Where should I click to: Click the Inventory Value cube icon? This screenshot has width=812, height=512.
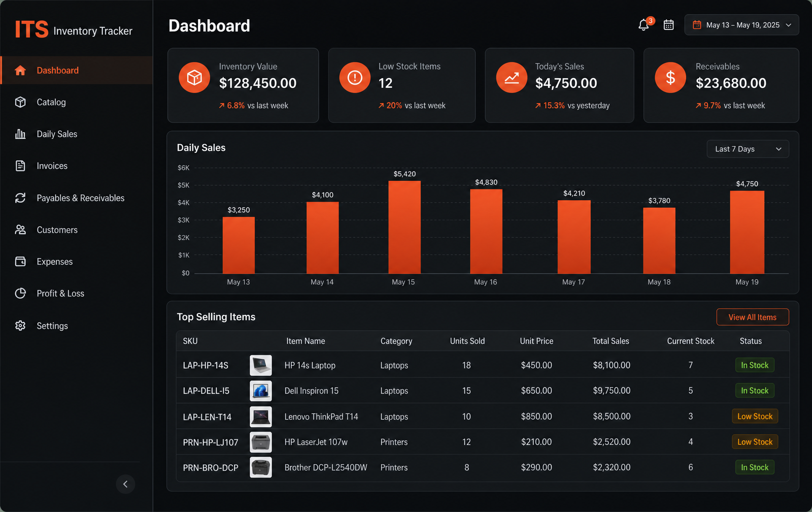pos(194,78)
